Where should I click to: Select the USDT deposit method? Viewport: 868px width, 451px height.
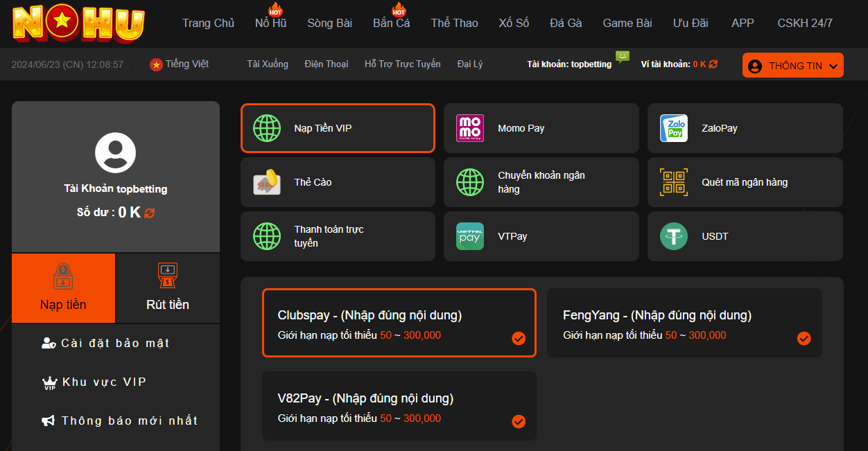(745, 236)
